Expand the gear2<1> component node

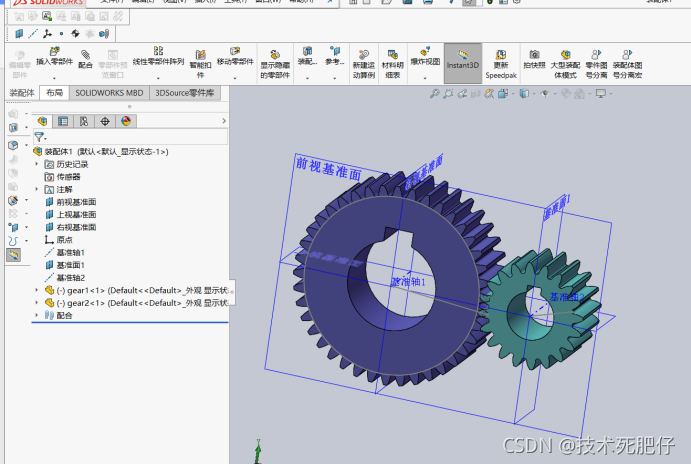click(x=37, y=303)
